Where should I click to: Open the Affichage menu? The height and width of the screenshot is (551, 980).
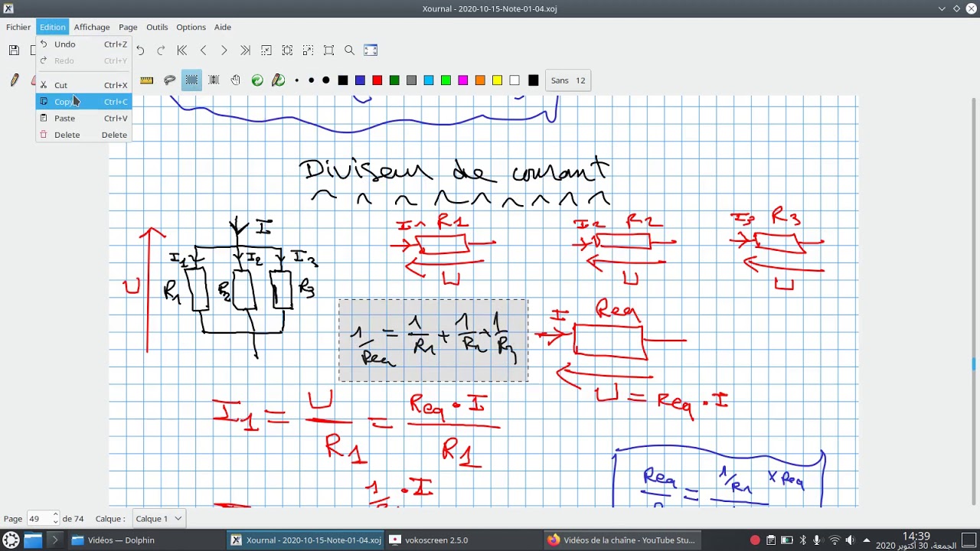point(92,28)
